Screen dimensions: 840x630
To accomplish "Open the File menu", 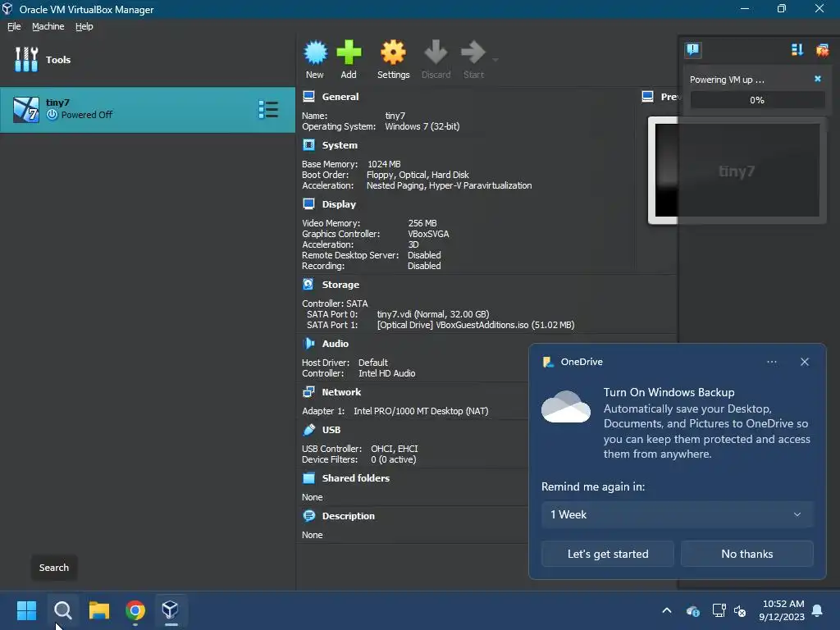I will [14, 26].
